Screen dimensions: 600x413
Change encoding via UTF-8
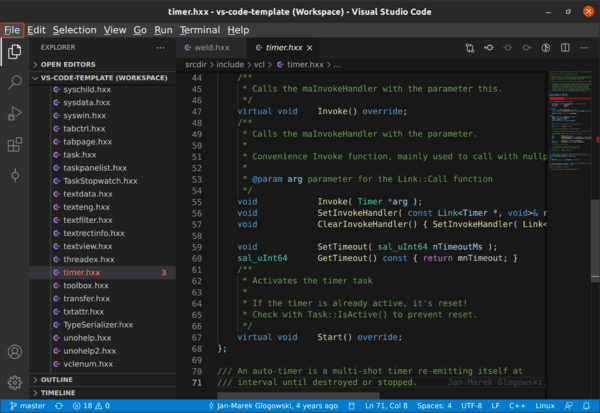(471, 406)
